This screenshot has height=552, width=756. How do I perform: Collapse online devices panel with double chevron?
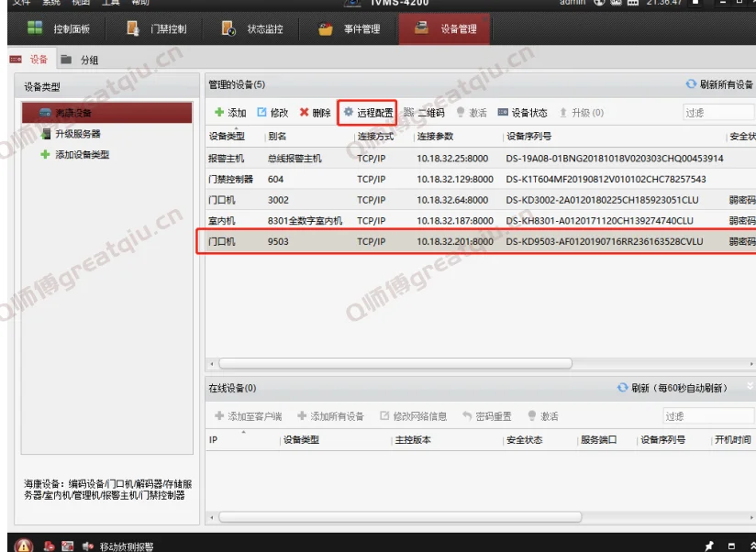tap(750, 388)
